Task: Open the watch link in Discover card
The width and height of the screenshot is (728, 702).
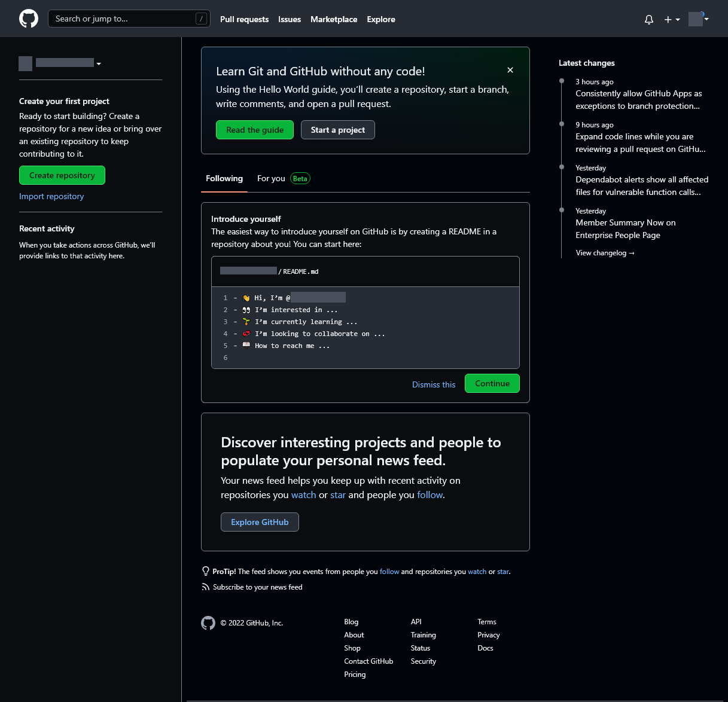Action: (304, 495)
